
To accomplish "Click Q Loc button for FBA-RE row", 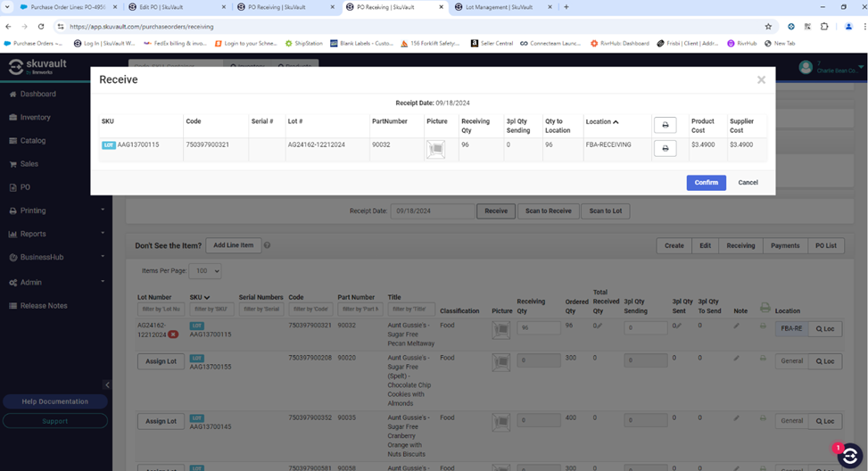I will [x=825, y=329].
